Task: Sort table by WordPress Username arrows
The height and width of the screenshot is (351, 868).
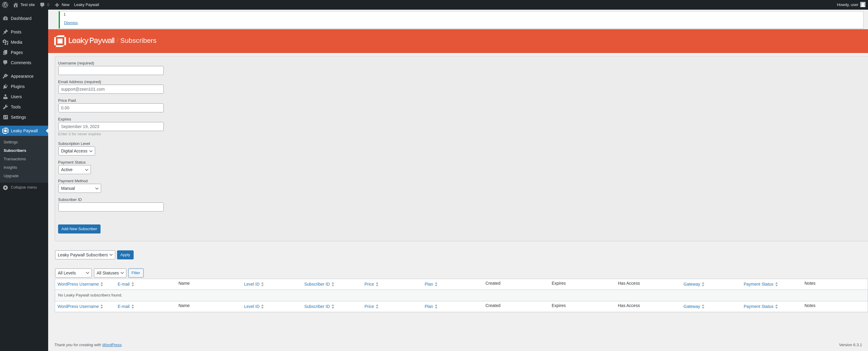Action: [102, 284]
